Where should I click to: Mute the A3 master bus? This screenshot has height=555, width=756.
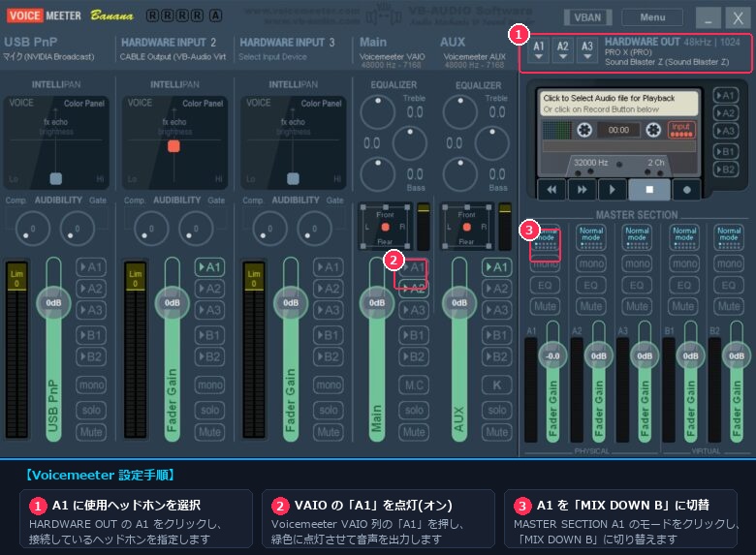[x=637, y=306]
